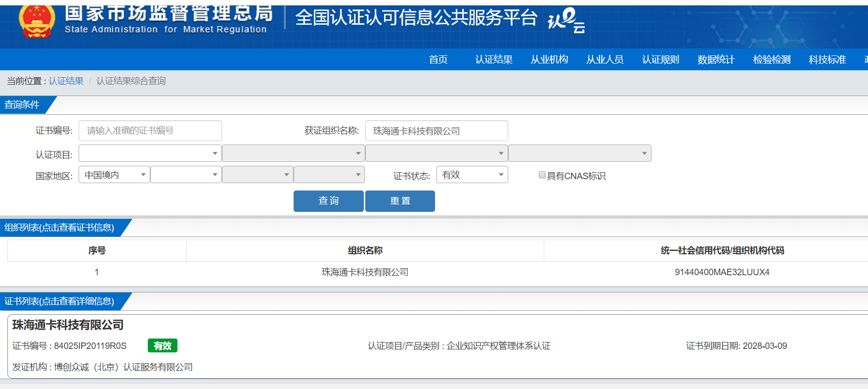Open certificate card title 珠海通卡科技有限公司
This screenshot has width=868, height=389.
click(x=68, y=325)
